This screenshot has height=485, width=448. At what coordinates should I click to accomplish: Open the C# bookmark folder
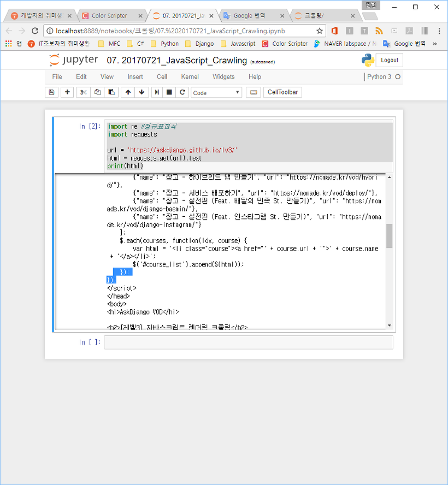click(x=136, y=44)
